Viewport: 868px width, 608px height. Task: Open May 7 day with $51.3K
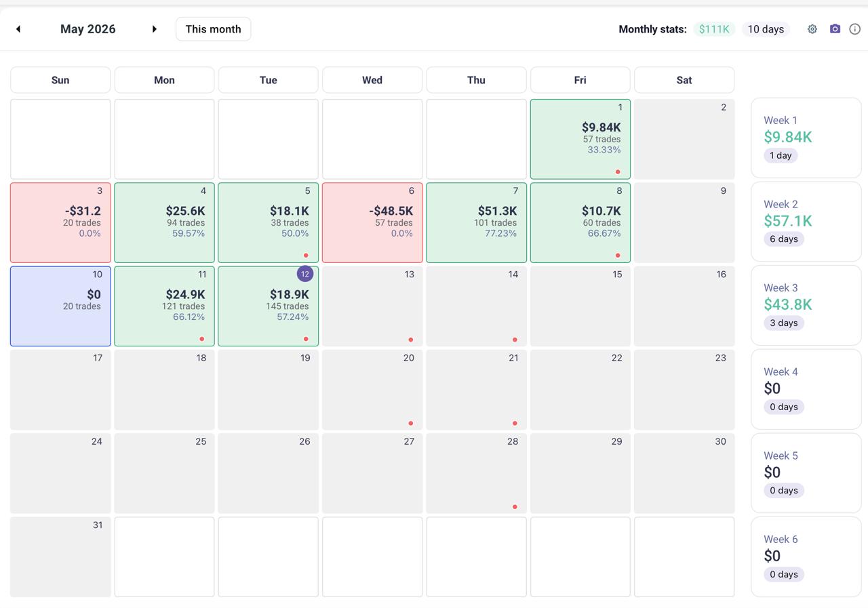(476, 222)
